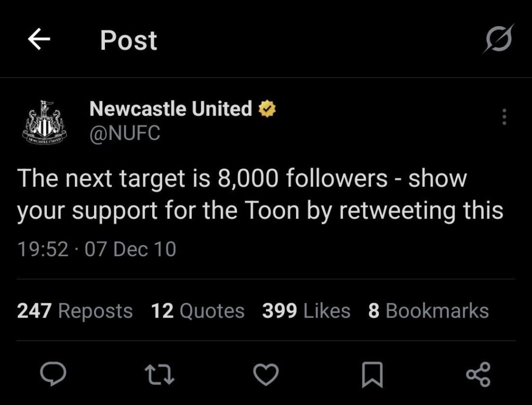532x405 pixels.
Task: Open Newcastle United's profile avatar
Action: [x=43, y=121]
